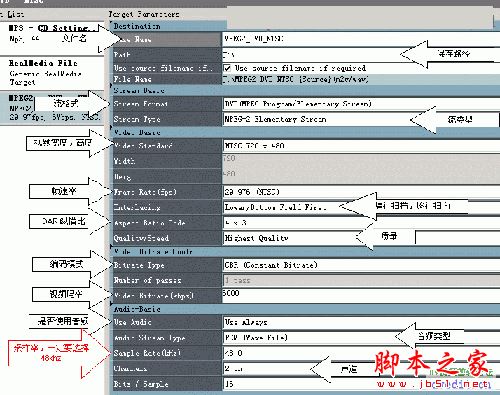This screenshot has height=395, width=500.
Task: Select the Base Name parameter label
Action: coord(167,39)
